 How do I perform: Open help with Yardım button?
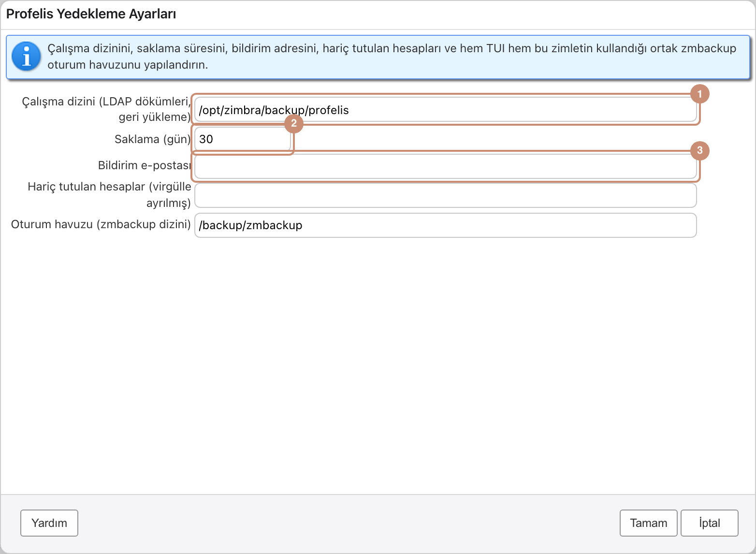[49, 523]
